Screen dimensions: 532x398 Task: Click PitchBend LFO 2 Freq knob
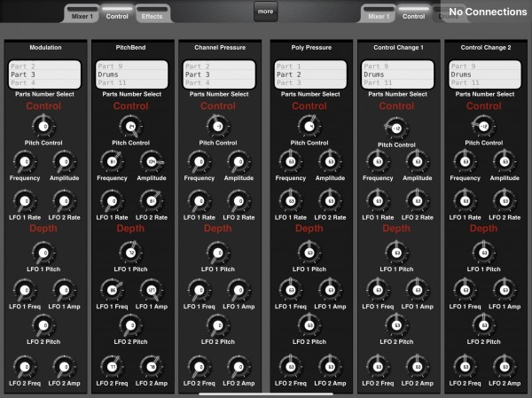(x=112, y=367)
